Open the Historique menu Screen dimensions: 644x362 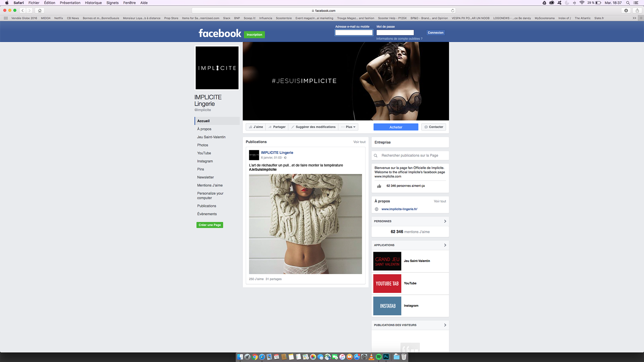tap(93, 3)
